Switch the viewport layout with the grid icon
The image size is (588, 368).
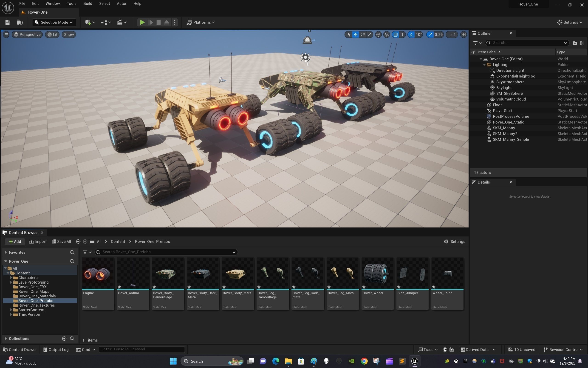click(x=464, y=34)
